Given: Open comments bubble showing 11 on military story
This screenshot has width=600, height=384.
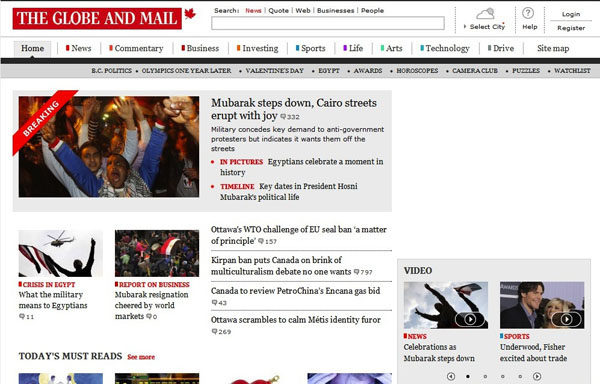Looking at the screenshot, I should (x=27, y=317).
